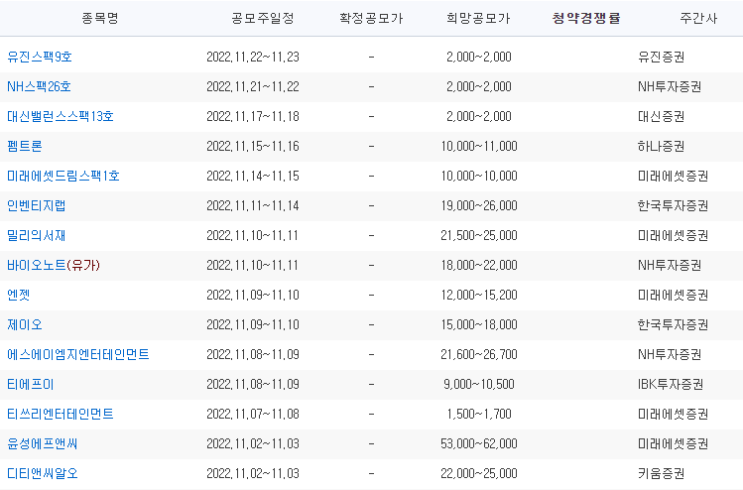Click price range 22,000~25,000
Screen dimensions: 743x490
(479, 474)
